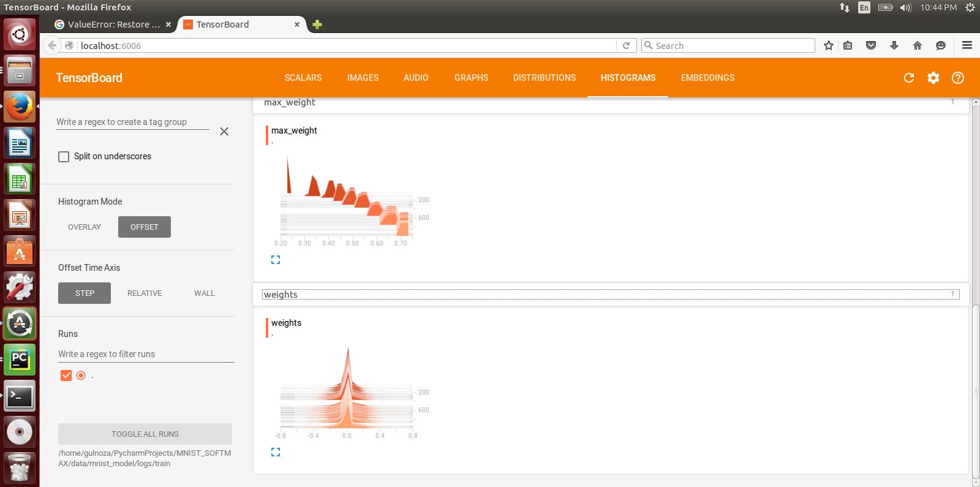Enable Split on underscores checkbox

coord(64,157)
